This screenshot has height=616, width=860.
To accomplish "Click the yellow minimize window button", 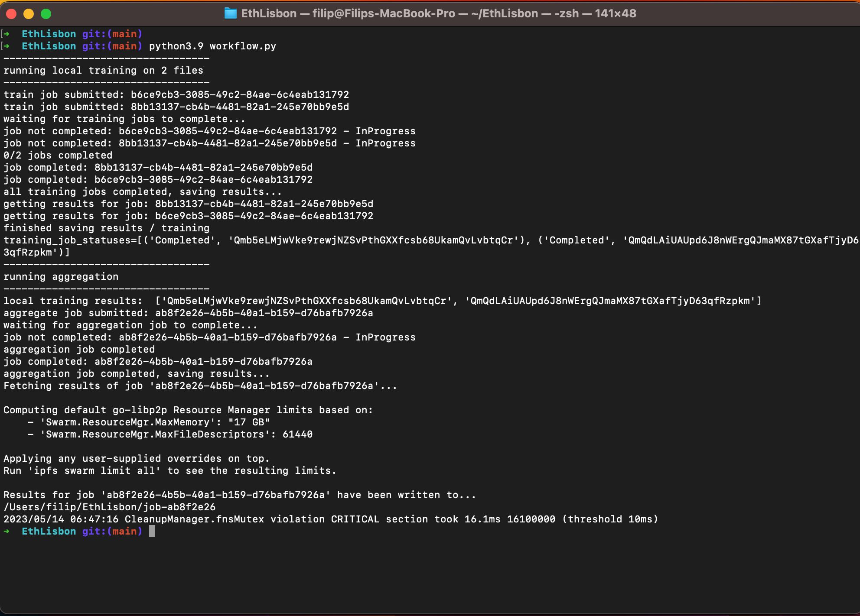I will [x=29, y=14].
